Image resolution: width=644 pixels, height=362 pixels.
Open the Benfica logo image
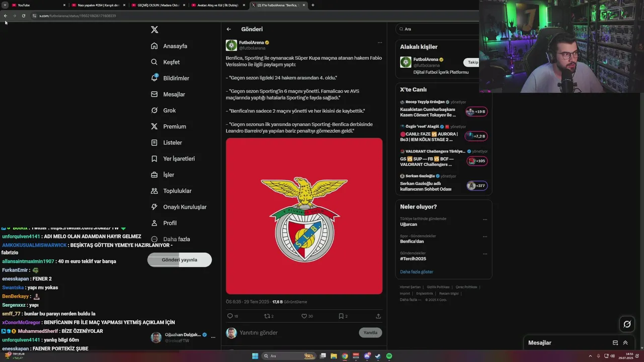(304, 216)
